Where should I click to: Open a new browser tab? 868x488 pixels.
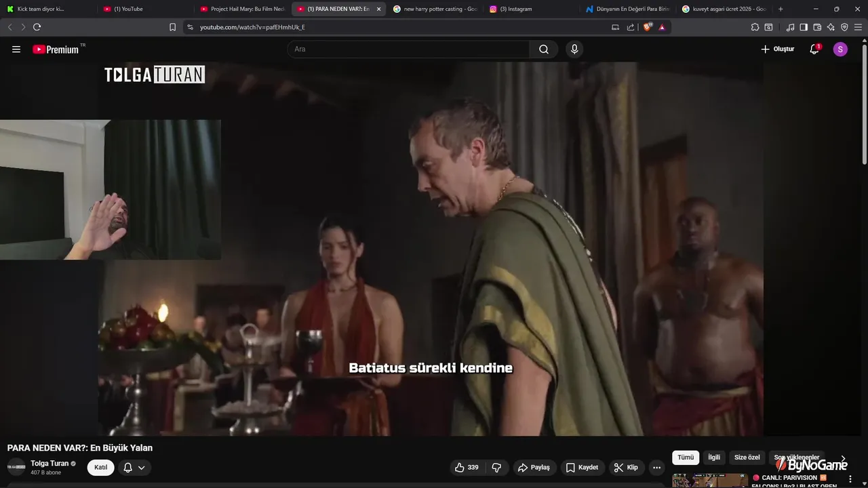781,9
